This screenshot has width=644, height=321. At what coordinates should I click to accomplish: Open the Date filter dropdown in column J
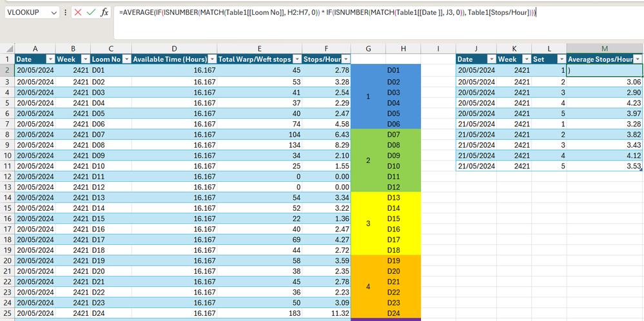click(492, 59)
